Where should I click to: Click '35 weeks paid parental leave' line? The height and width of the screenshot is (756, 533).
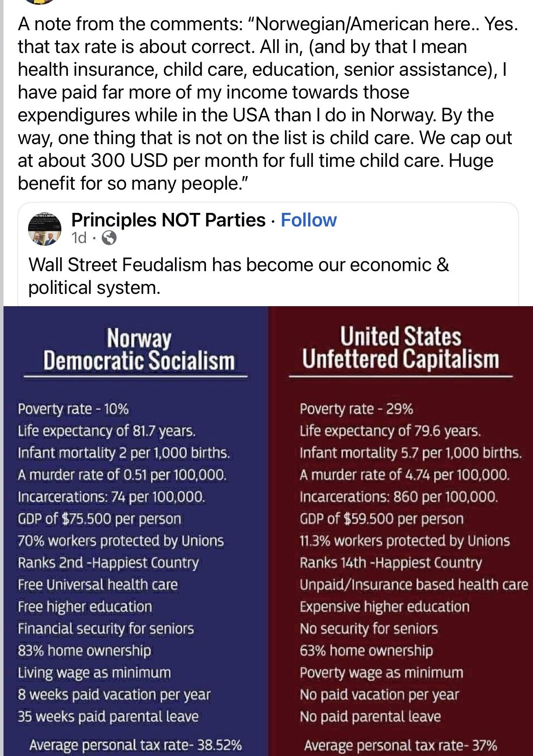(108, 717)
